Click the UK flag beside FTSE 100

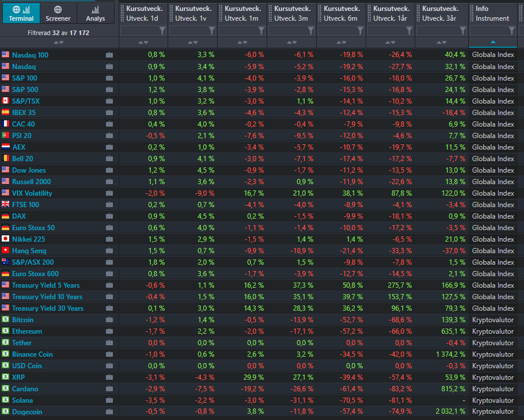point(5,204)
